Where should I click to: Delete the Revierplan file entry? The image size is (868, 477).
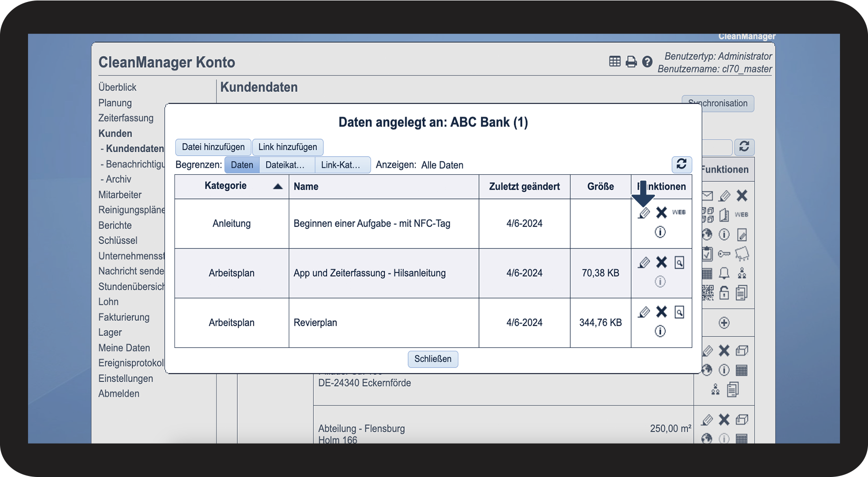pos(661,312)
